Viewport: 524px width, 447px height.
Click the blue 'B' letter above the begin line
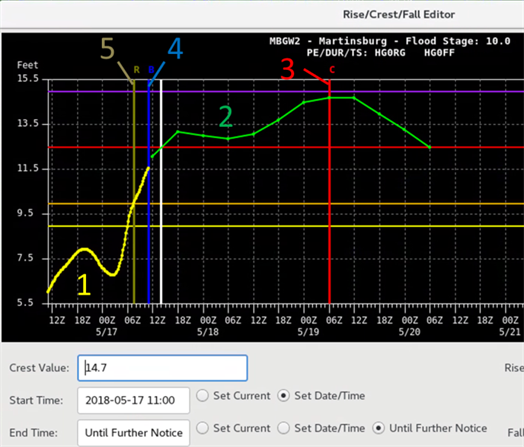point(151,69)
